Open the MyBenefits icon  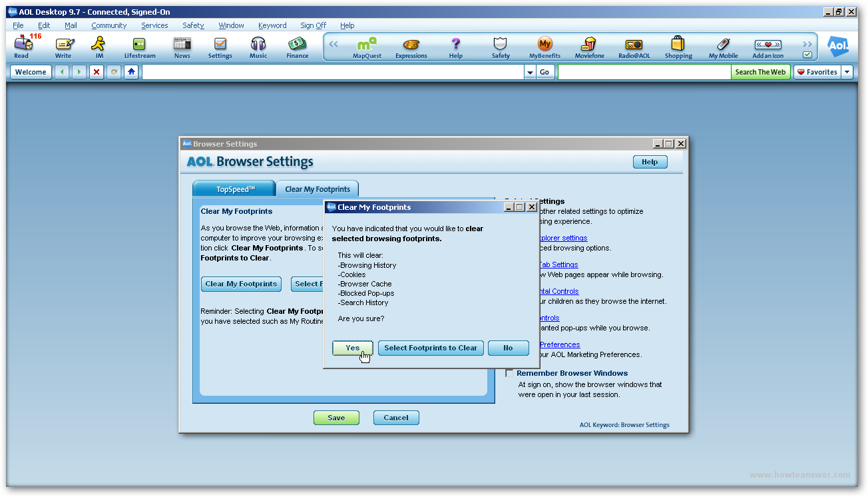coord(545,47)
